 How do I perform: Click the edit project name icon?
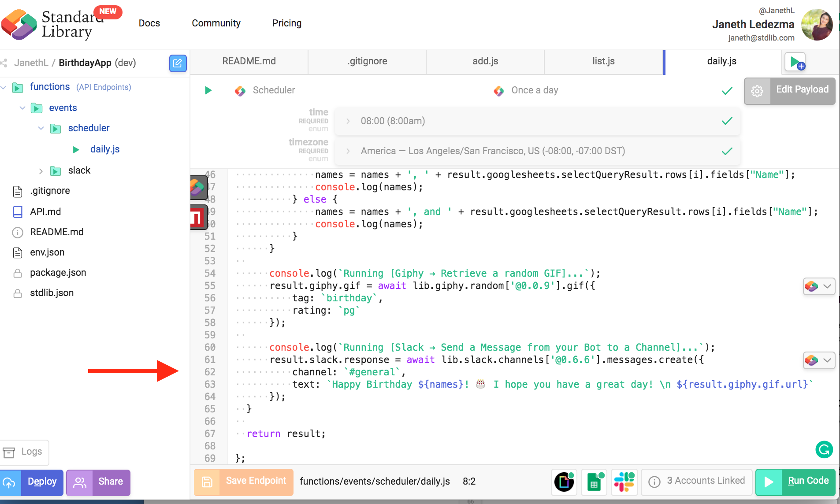(178, 63)
